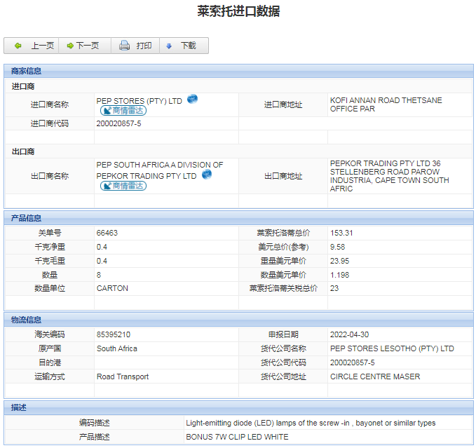Click weight unit price 23.95
This screenshot has width=476, height=448.
(x=340, y=261)
